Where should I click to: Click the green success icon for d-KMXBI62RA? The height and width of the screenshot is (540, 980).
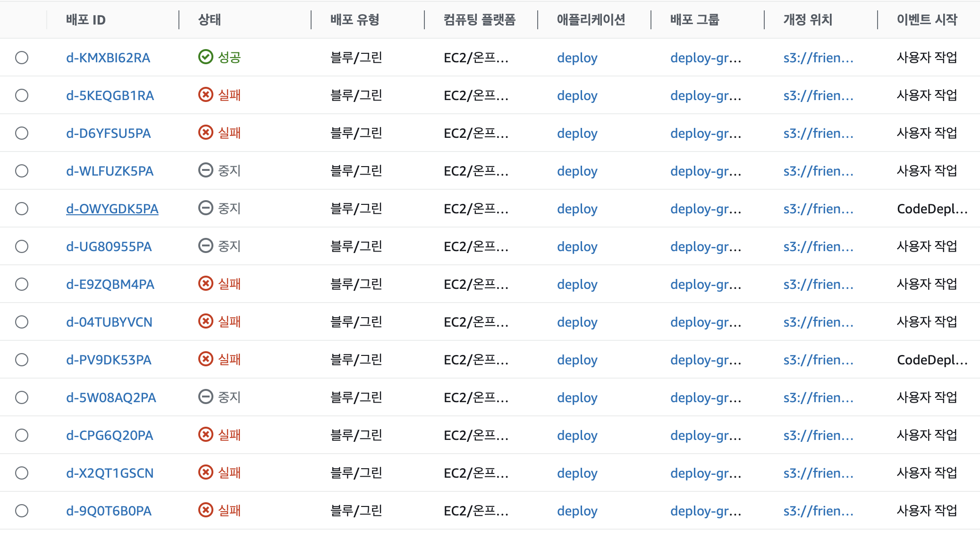pyautogui.click(x=205, y=57)
